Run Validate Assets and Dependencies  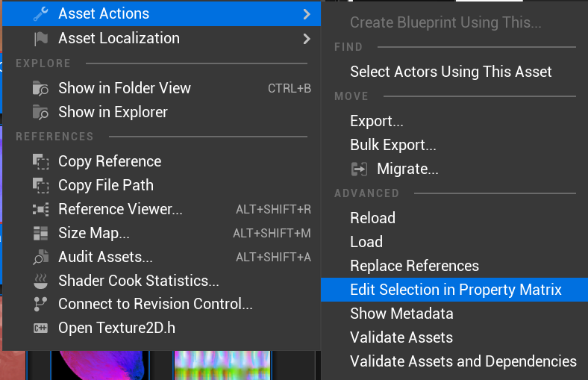click(463, 361)
